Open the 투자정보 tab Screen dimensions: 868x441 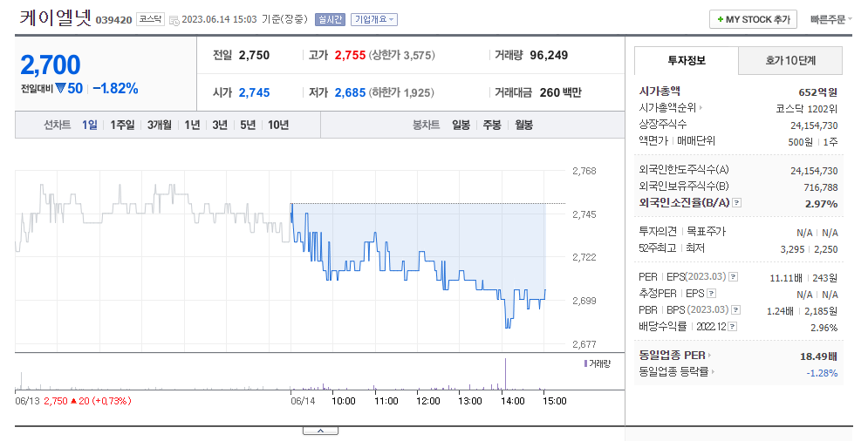[x=687, y=60]
